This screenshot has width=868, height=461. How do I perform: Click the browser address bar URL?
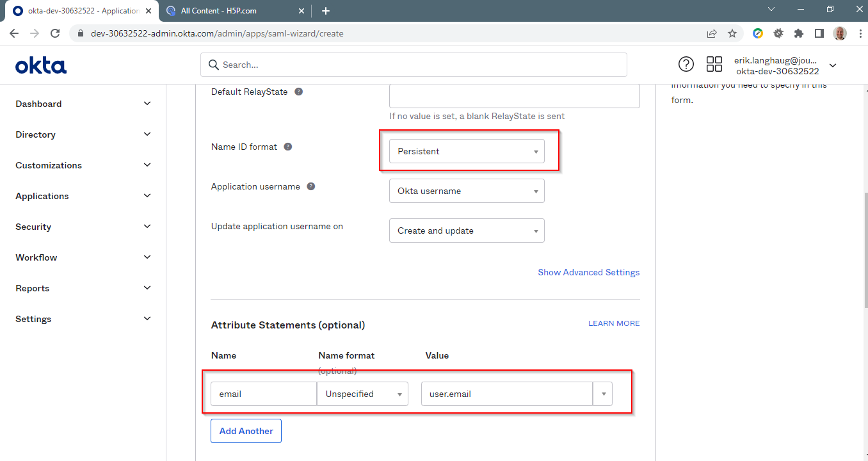pyautogui.click(x=218, y=33)
